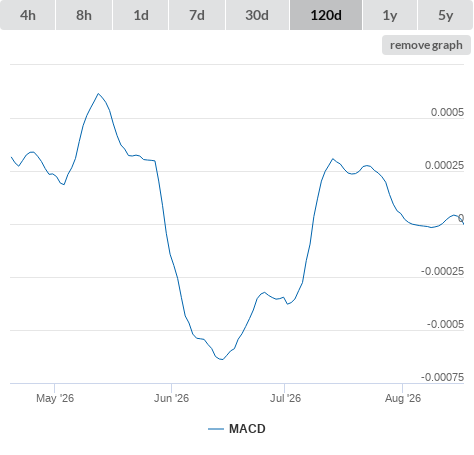Click the Jun '26 axis label
This screenshot has height=455, width=474.
point(171,398)
